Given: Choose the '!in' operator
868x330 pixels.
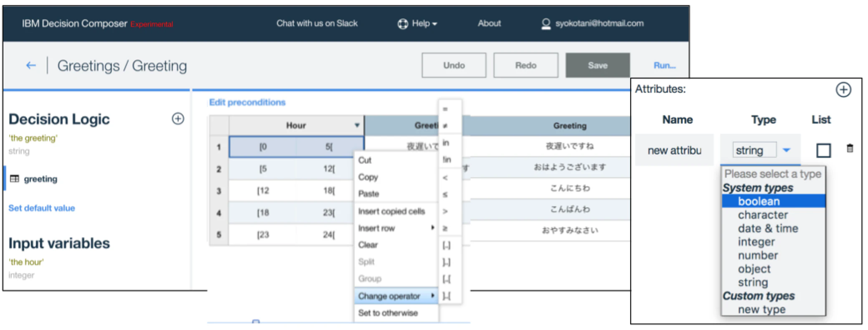Looking at the screenshot, I should [x=447, y=160].
